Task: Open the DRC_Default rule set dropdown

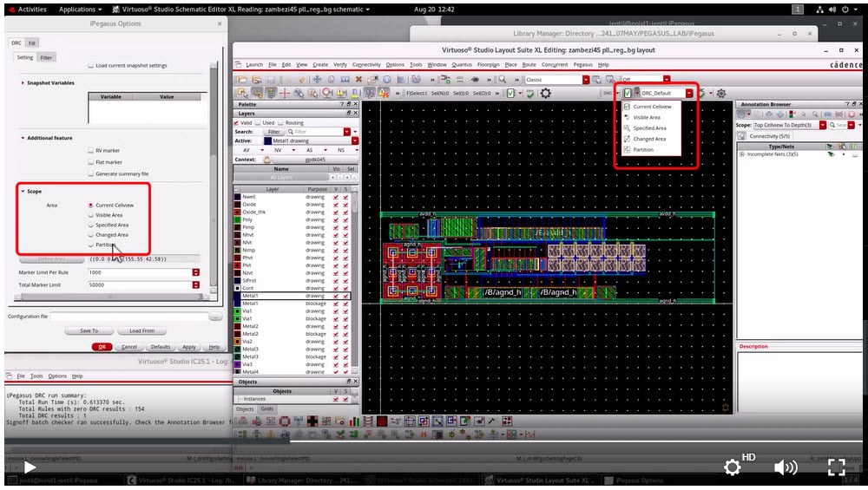Action: 689,93
